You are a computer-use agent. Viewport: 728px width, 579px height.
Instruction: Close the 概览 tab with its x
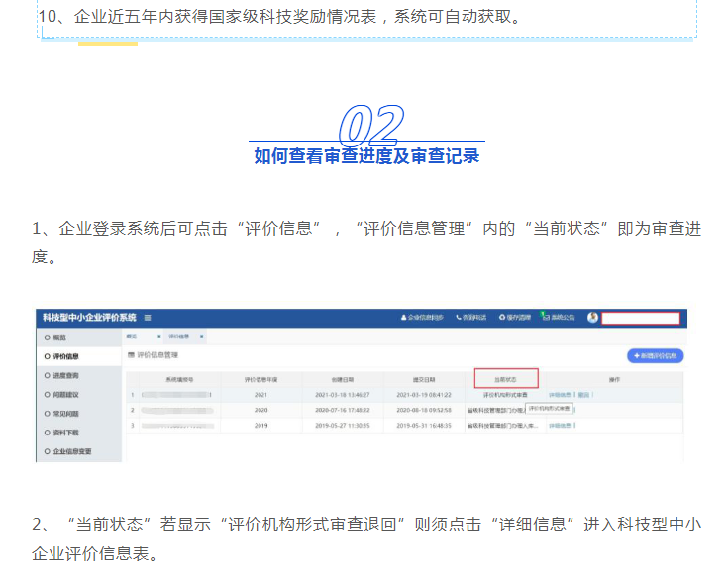pyautogui.click(x=159, y=337)
